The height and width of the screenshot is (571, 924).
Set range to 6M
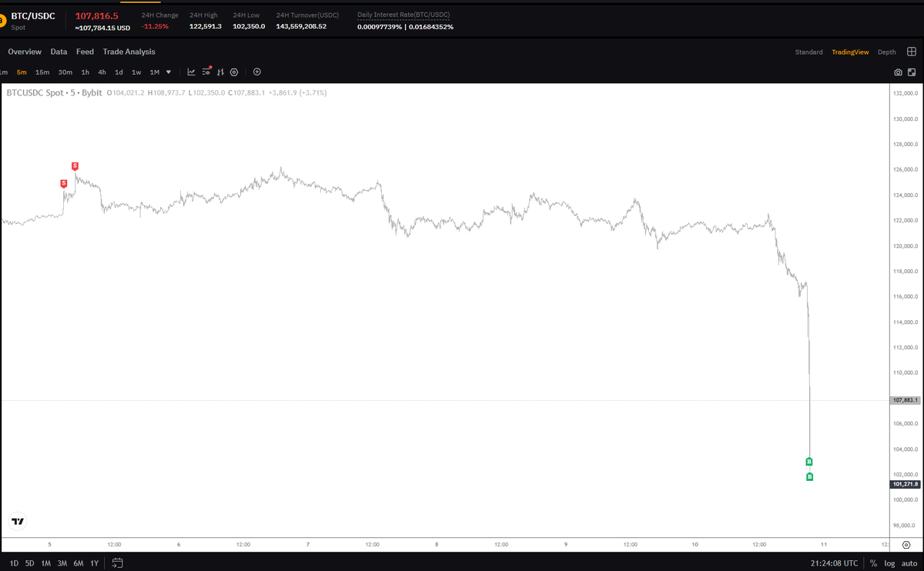pyautogui.click(x=79, y=563)
